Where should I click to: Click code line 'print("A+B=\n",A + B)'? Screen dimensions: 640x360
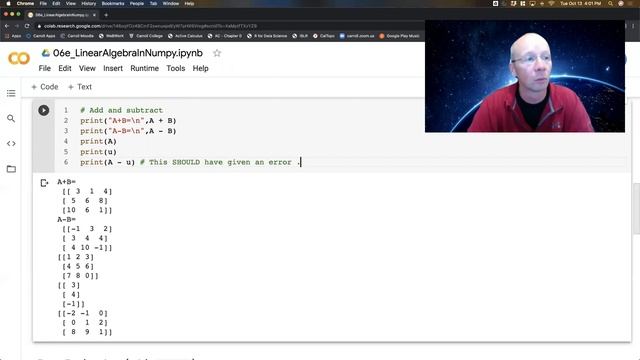[128, 121]
